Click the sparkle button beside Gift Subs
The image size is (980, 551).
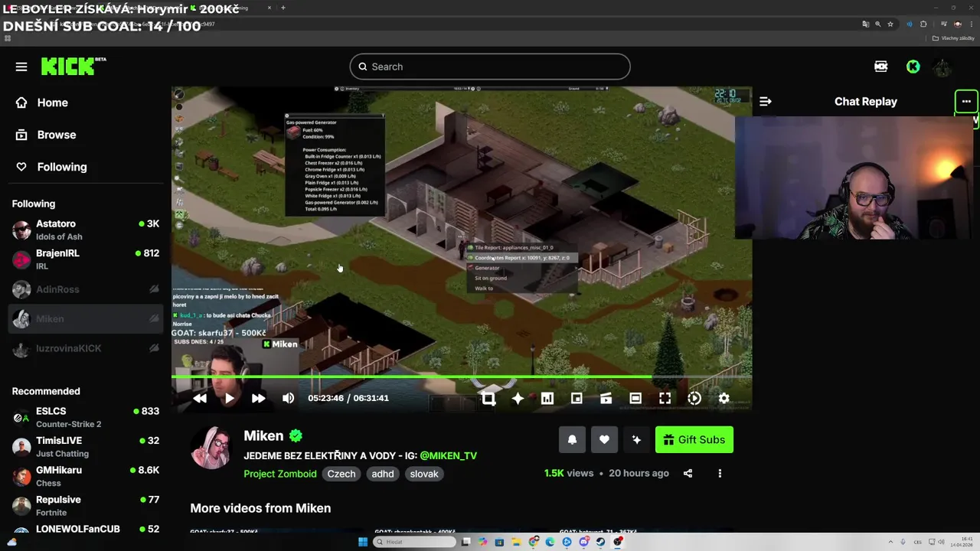[636, 440]
